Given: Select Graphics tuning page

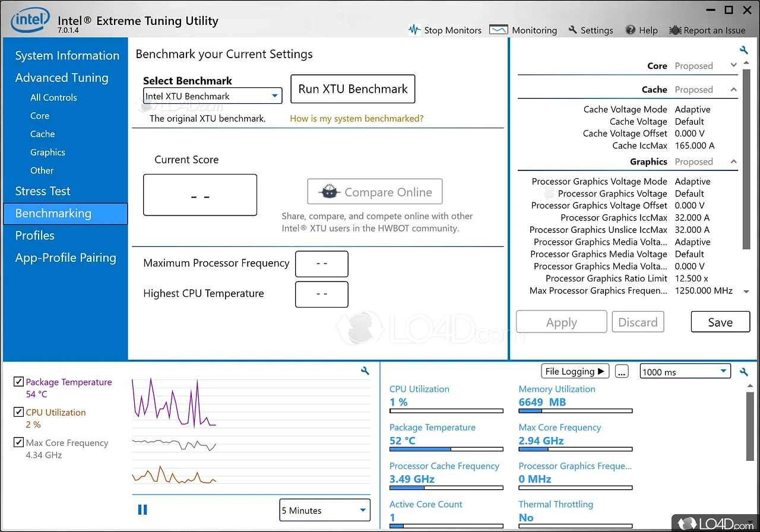Looking at the screenshot, I should [47, 152].
